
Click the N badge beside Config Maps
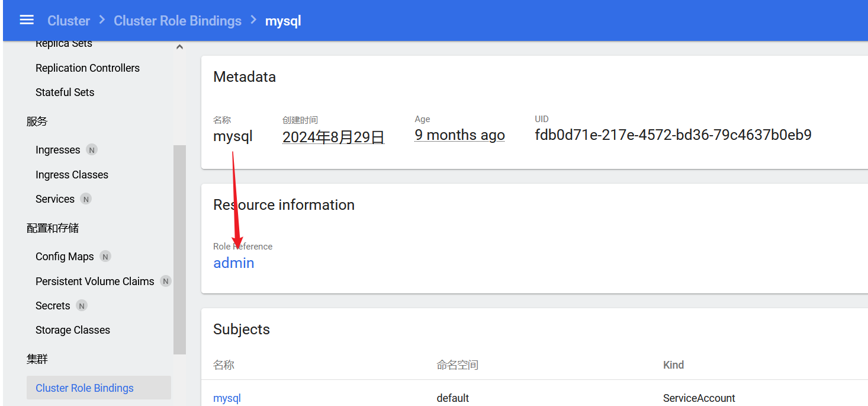tap(105, 257)
